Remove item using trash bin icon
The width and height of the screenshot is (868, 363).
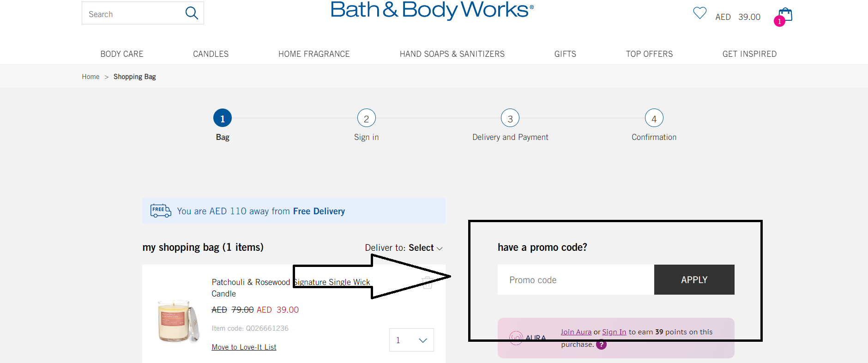pyautogui.click(x=427, y=283)
